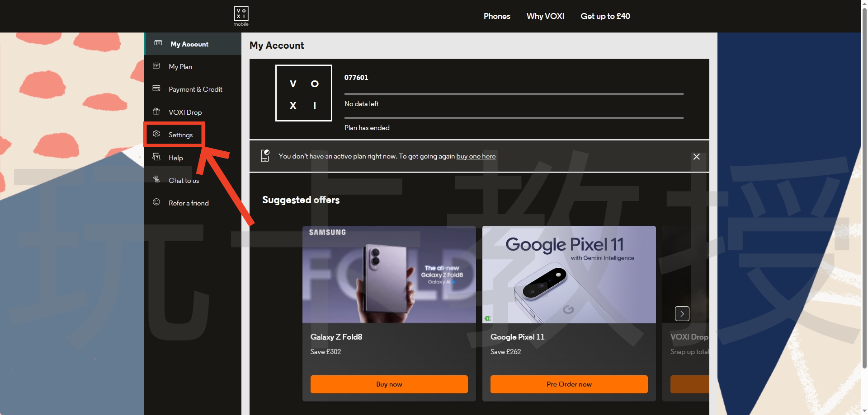Image resolution: width=868 pixels, height=415 pixels.
Task: Select My Plan in sidebar
Action: [193, 66]
